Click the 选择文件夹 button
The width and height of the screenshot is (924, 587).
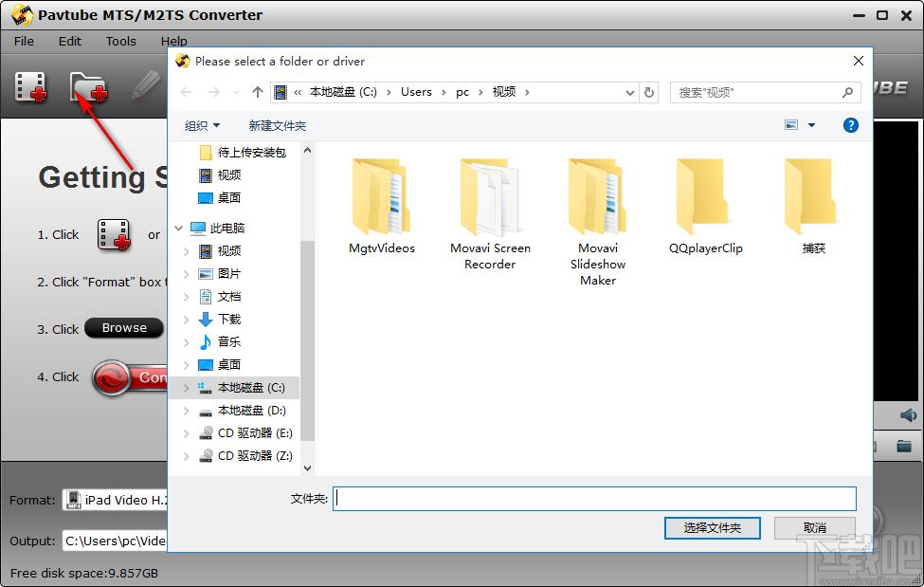coord(712,528)
